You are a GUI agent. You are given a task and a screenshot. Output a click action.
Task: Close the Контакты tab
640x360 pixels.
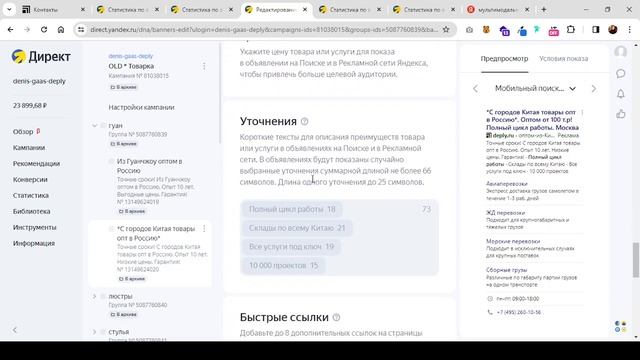pyautogui.click(x=83, y=9)
